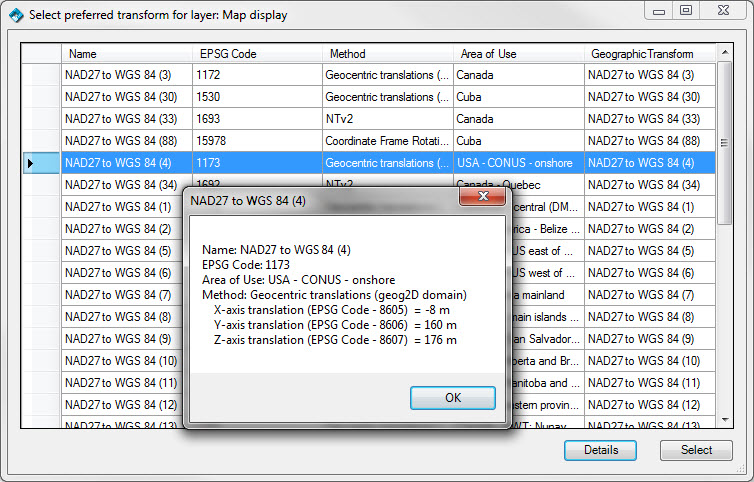Sort by the Method column header
754x482 pixels.
coord(388,54)
